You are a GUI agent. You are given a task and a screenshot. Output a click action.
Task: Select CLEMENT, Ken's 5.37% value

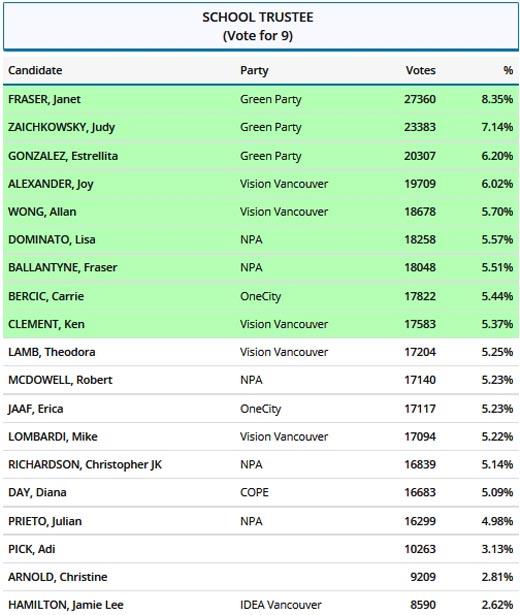(497, 324)
